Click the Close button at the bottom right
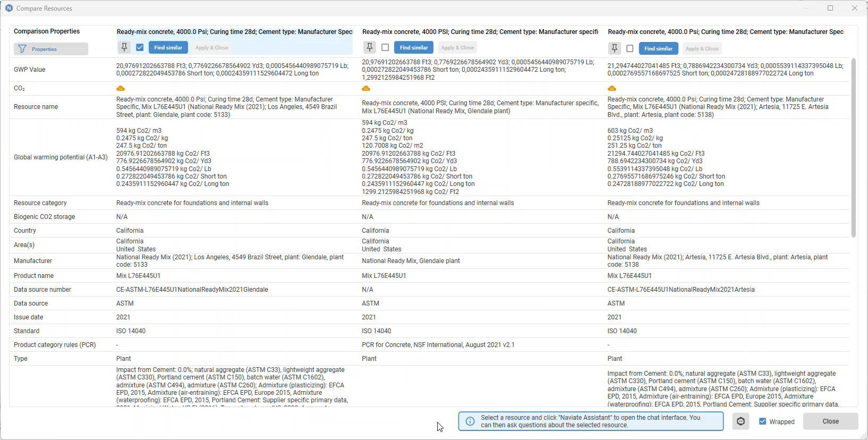The image size is (868, 440). [831, 421]
